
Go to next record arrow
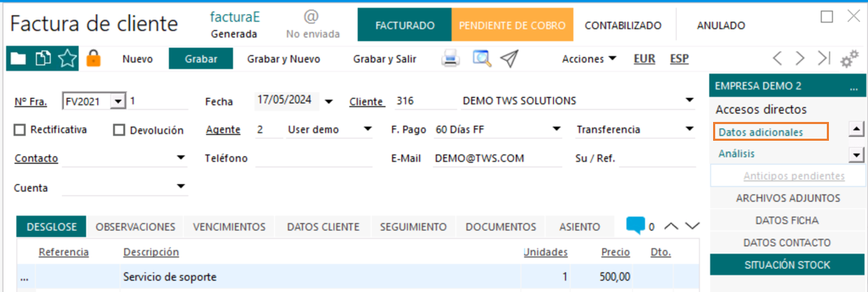click(800, 59)
